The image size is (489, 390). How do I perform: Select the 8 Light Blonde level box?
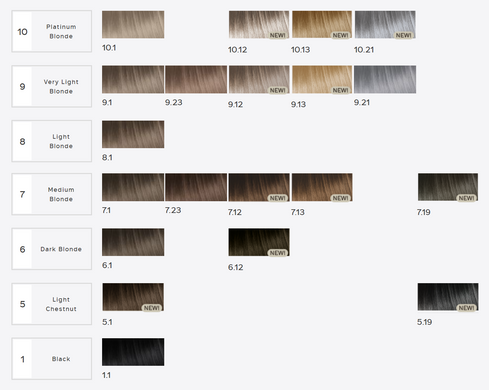(52, 141)
